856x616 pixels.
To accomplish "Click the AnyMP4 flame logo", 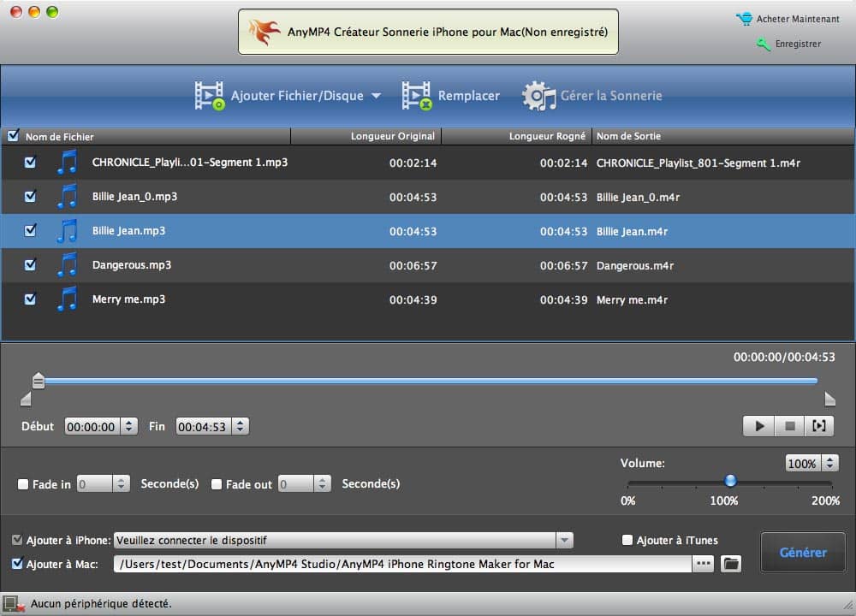I will 265,33.
